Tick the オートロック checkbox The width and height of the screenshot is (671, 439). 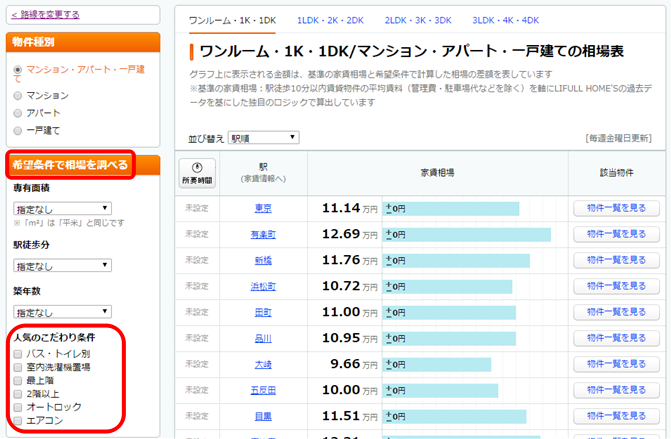tap(17, 407)
